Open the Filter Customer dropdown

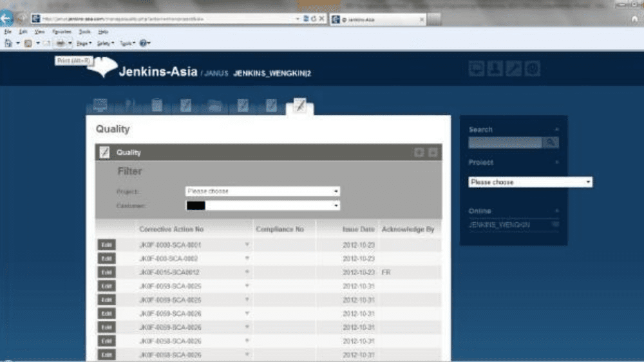[x=263, y=205]
